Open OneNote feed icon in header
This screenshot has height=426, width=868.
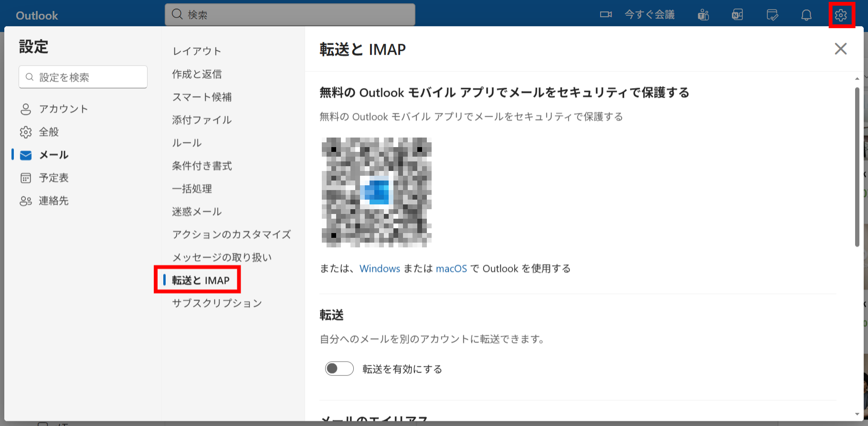click(x=737, y=15)
